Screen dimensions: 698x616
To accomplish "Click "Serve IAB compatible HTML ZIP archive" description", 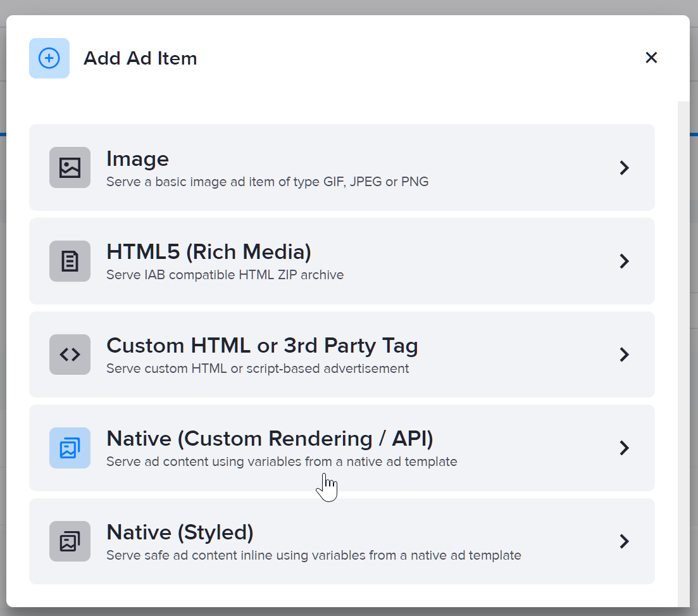I will [x=225, y=275].
